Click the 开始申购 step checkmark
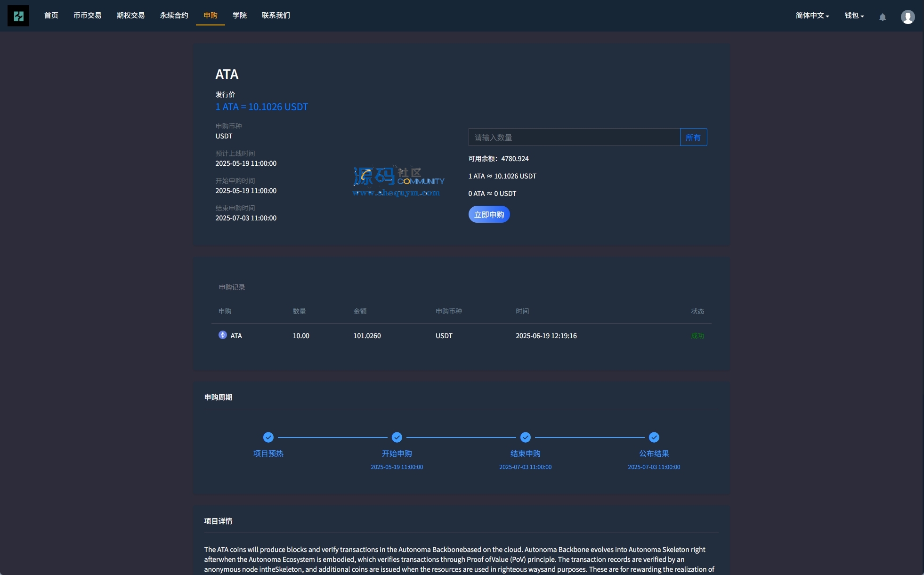Screen dimensions: 924x575 click(x=397, y=437)
